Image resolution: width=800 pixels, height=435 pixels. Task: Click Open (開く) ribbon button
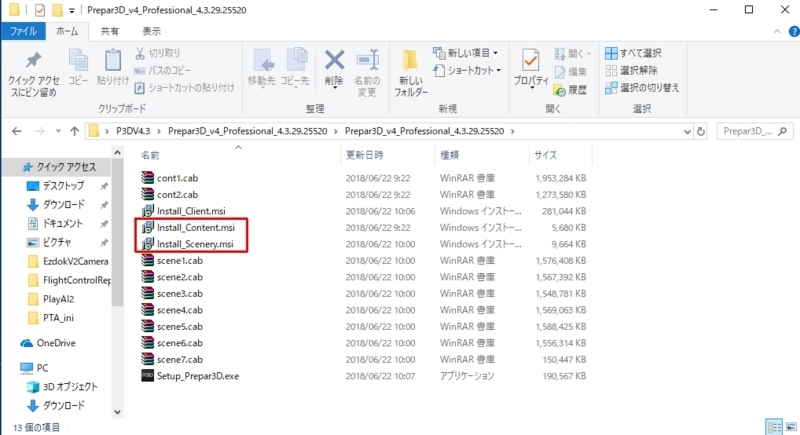coord(571,54)
